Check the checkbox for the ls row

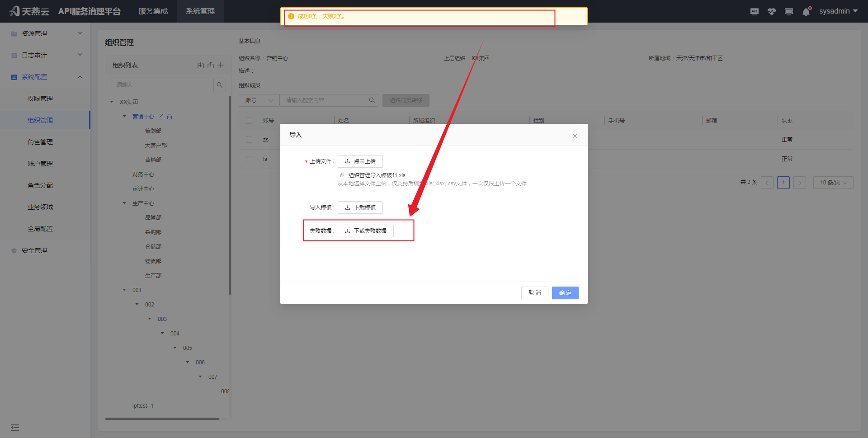click(249, 159)
